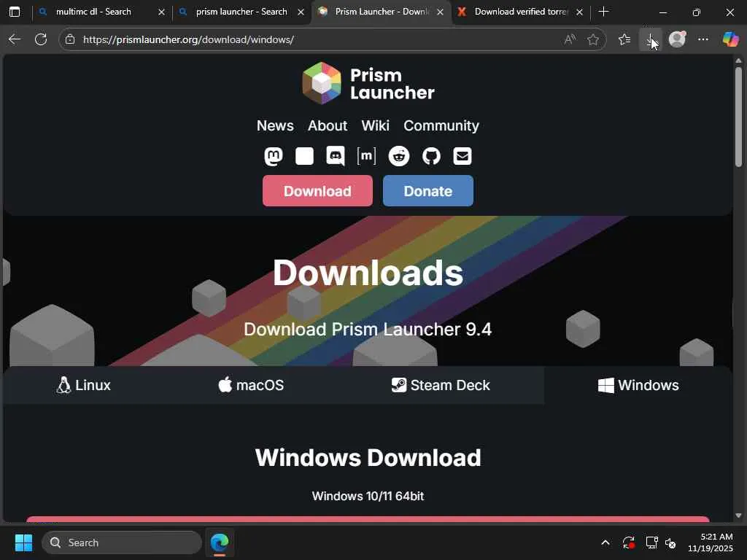Select the Steam Deck platform tab
This screenshot has width=747, height=560.
pos(440,385)
